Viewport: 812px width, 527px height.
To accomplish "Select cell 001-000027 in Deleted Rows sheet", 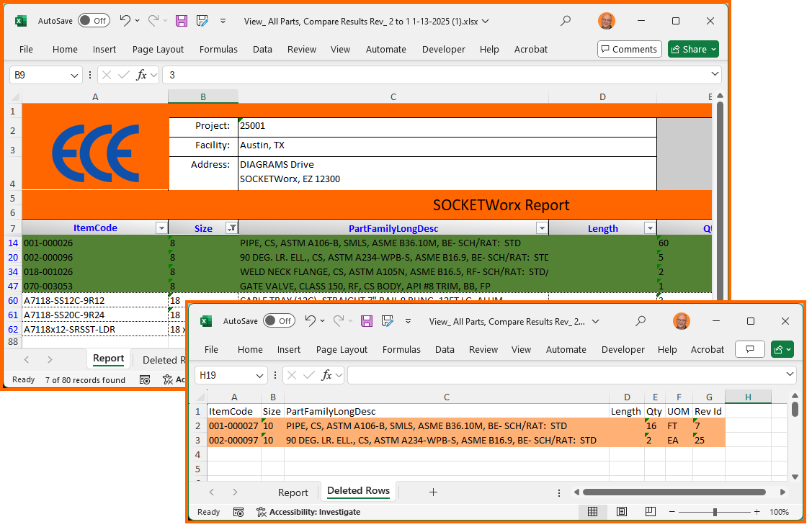I will (x=234, y=426).
